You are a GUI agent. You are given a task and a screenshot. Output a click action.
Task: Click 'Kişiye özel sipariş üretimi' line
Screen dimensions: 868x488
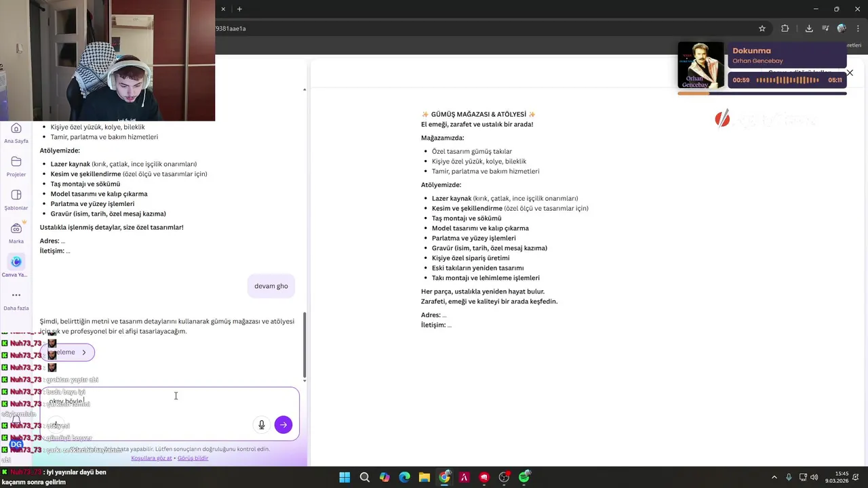point(471,258)
